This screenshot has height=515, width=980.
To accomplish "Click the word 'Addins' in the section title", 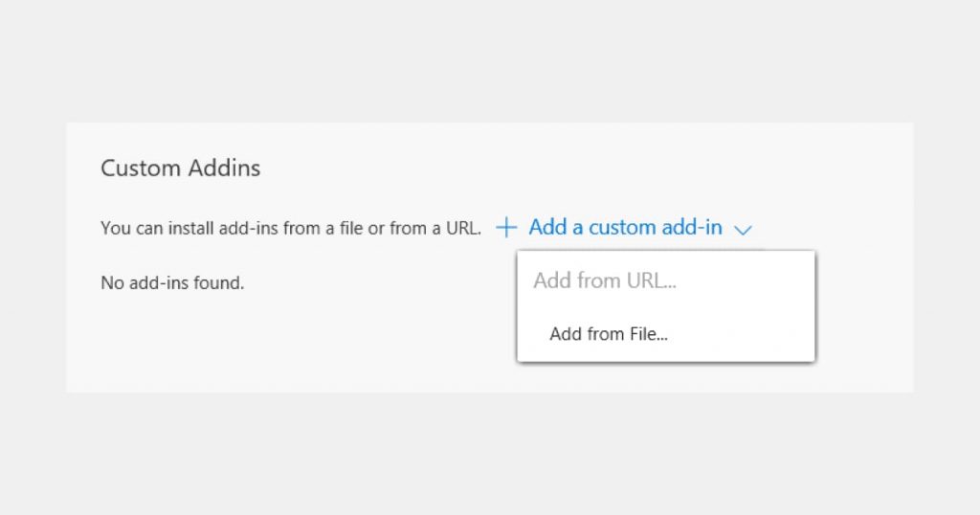I will (x=224, y=168).
